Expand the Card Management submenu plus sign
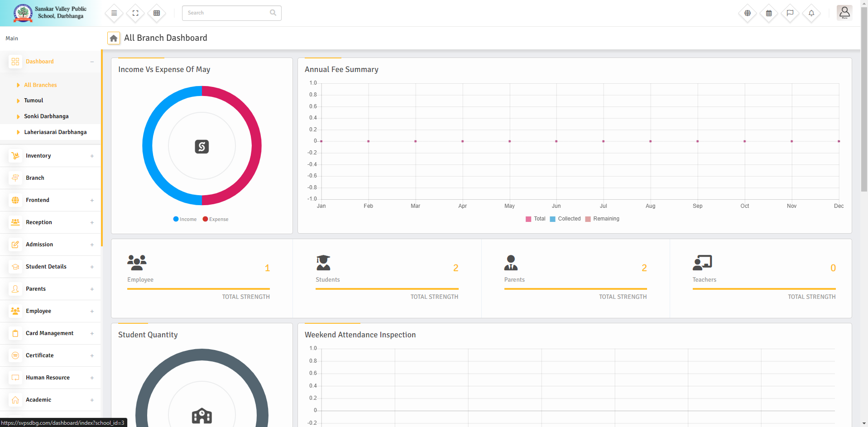This screenshot has height=427, width=868. 92,333
